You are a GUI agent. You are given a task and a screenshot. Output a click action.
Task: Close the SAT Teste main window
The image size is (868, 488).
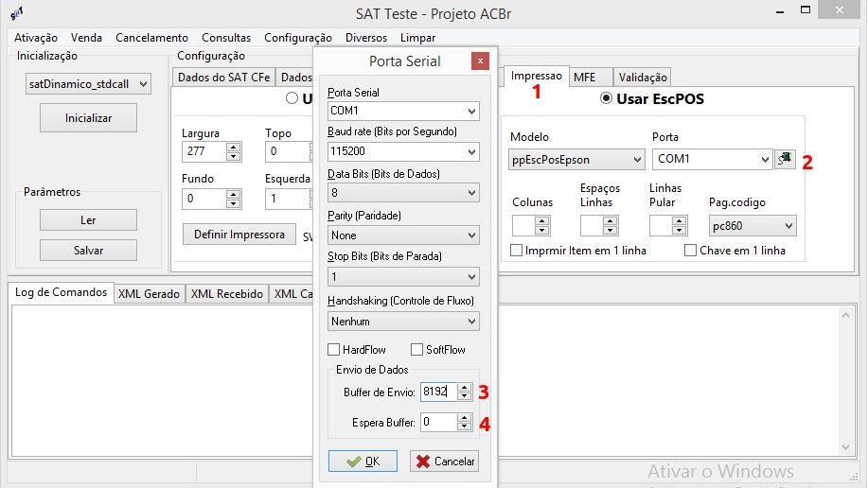[840, 10]
